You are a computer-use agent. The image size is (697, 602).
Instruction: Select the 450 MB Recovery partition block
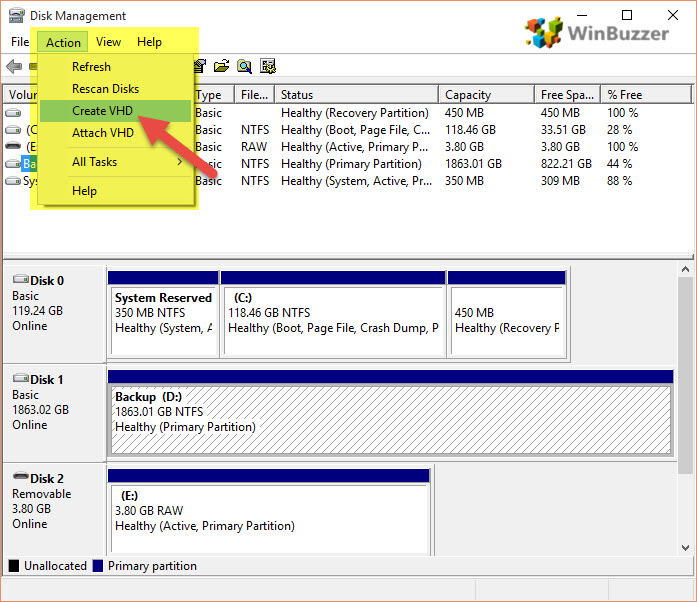pyautogui.click(x=507, y=314)
